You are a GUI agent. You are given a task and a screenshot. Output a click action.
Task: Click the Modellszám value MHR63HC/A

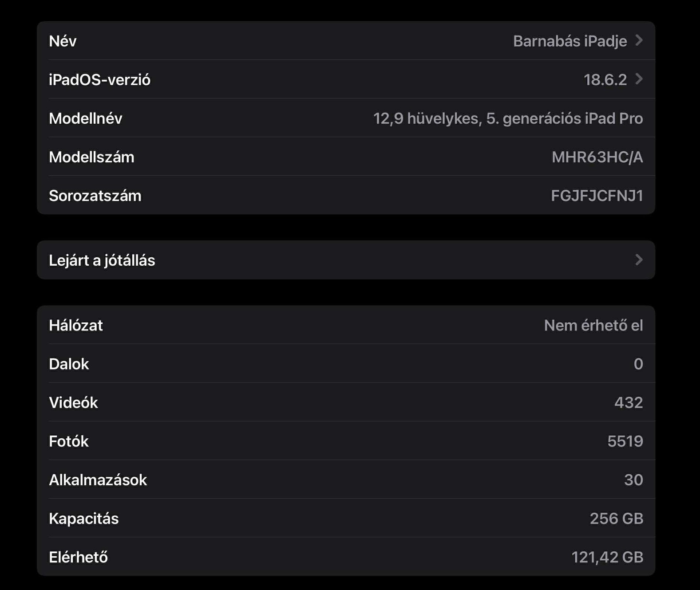(x=597, y=157)
